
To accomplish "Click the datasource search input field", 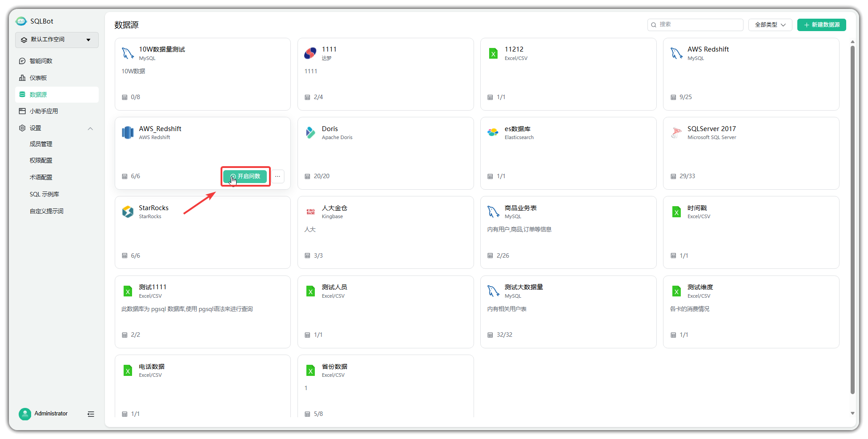I will 698,25.
